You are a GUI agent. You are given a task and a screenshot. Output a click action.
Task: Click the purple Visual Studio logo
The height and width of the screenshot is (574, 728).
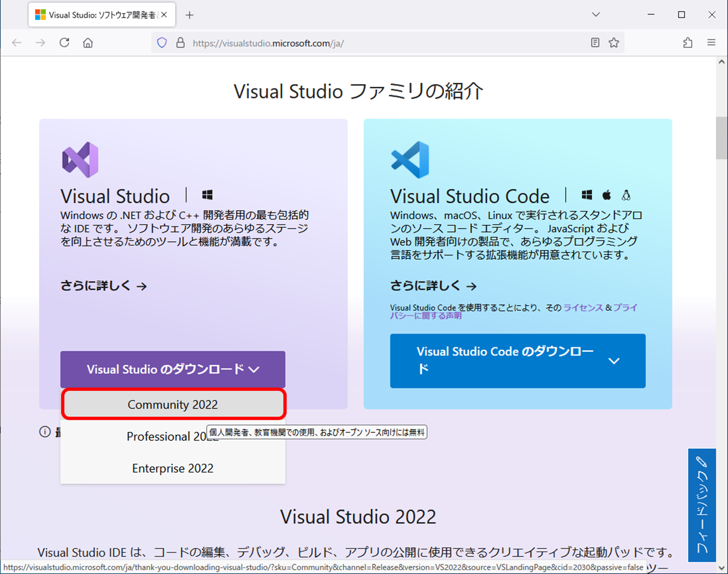pos(80,160)
